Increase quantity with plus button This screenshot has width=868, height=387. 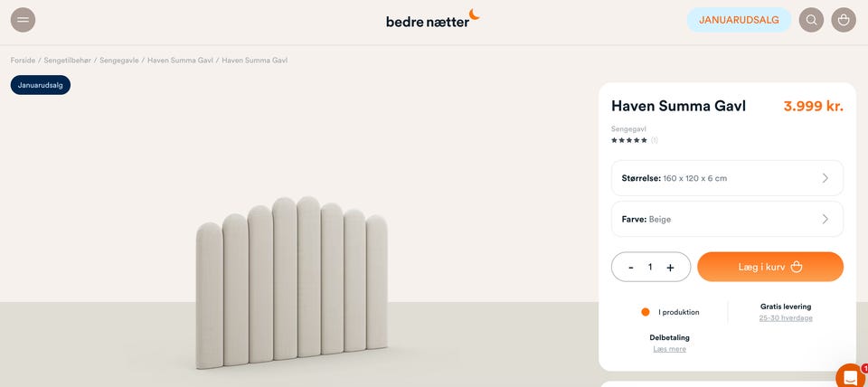tap(670, 268)
